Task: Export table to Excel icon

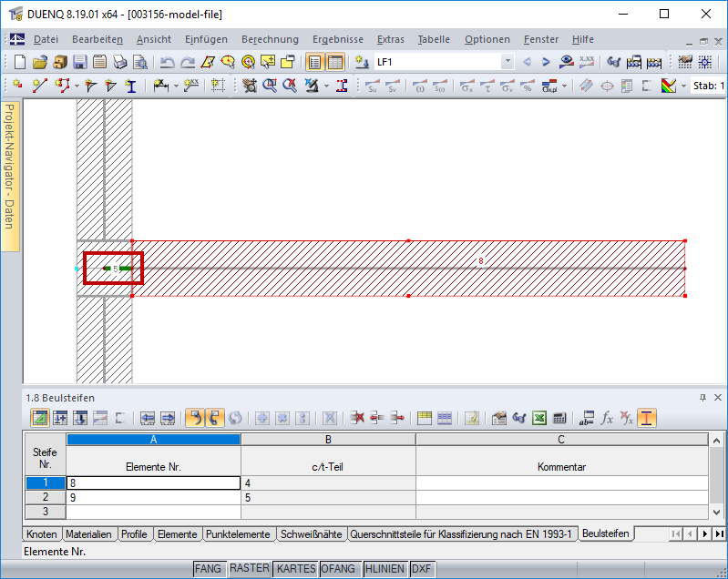Action: coord(539,418)
